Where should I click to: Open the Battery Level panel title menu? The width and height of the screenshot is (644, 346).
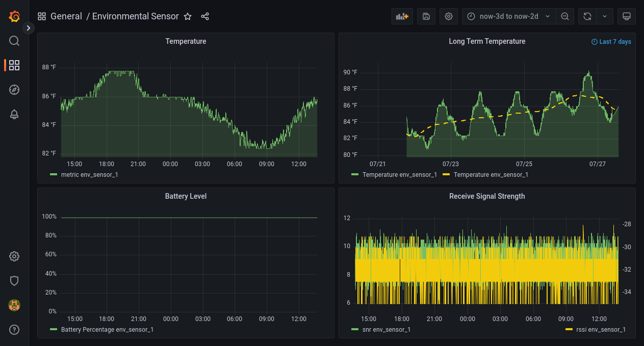coord(186,196)
